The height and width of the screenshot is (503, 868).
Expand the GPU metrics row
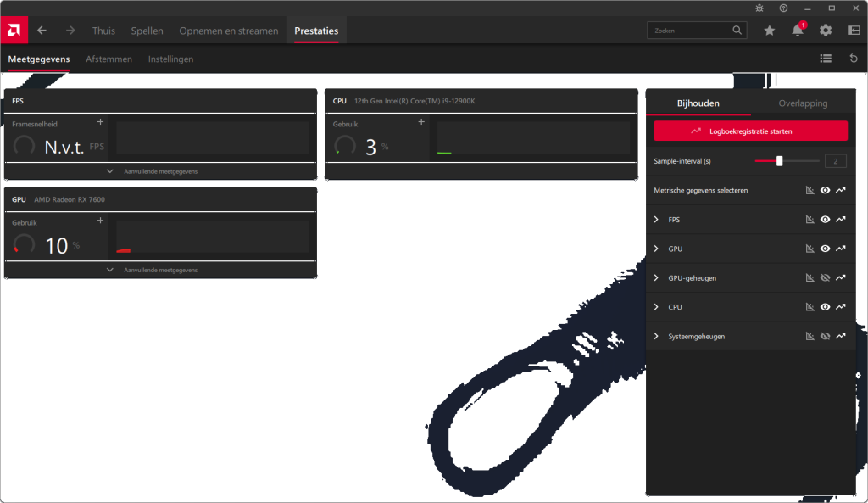coord(656,249)
